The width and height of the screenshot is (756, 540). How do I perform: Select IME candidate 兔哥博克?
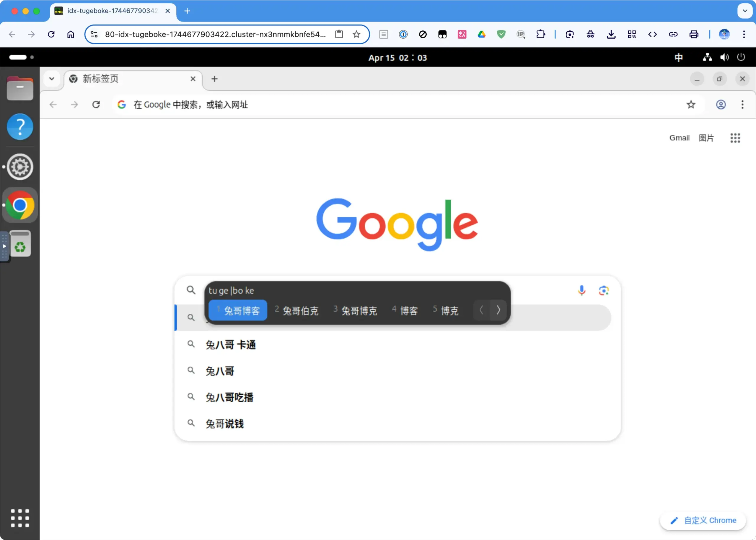pyautogui.click(x=355, y=310)
